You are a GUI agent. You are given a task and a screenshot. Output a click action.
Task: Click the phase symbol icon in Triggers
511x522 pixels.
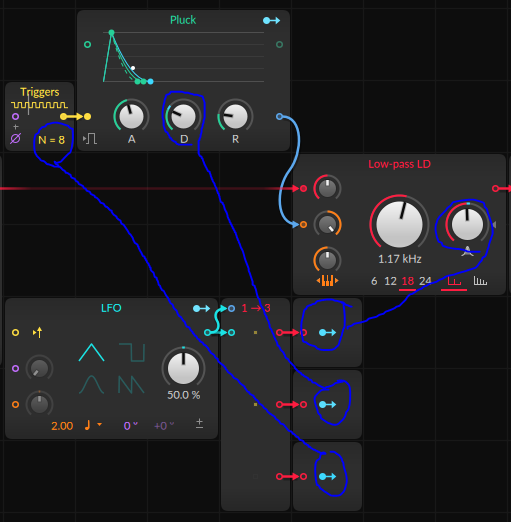click(x=15, y=138)
